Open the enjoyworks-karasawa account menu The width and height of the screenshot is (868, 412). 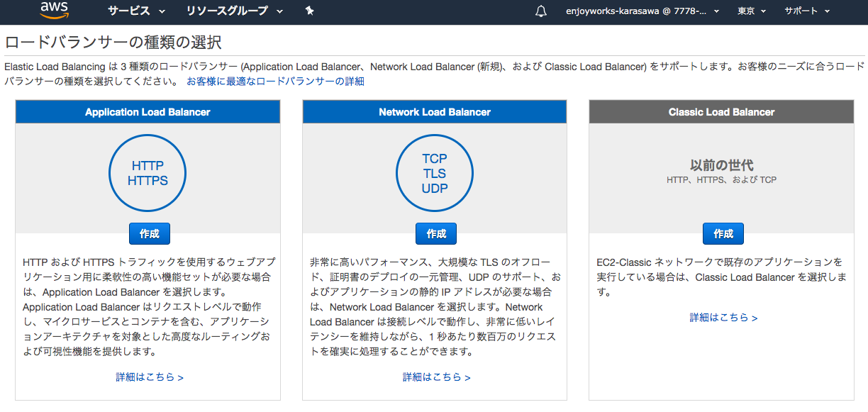[642, 11]
